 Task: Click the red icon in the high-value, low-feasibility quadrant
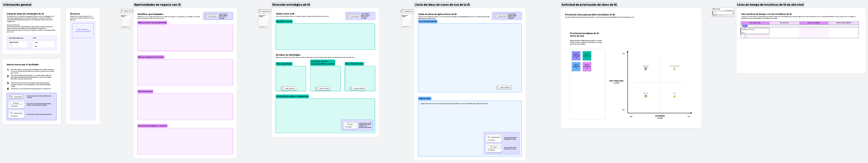(x=646, y=69)
